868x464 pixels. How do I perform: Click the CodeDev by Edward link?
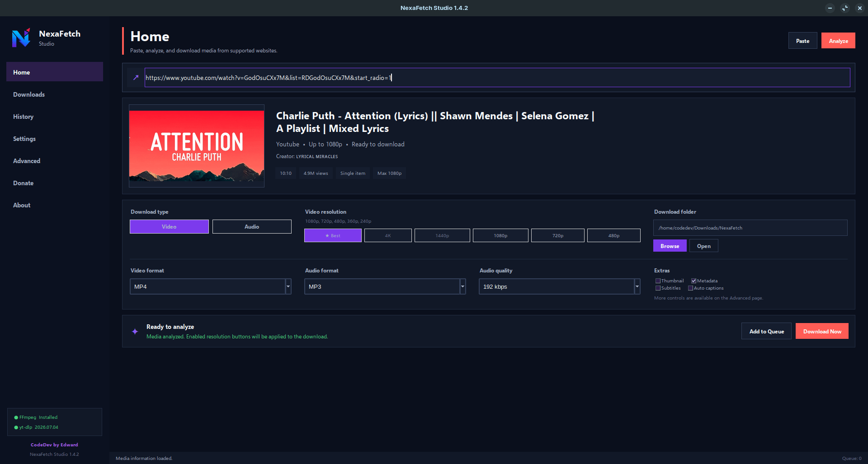[x=54, y=445]
